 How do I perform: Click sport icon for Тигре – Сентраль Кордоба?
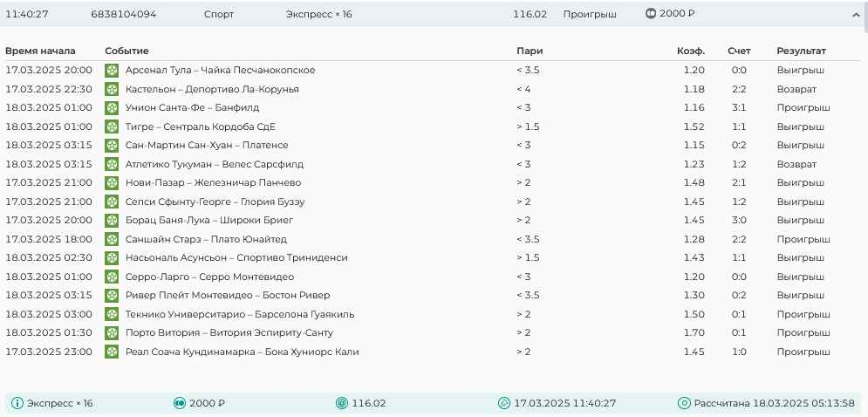[112, 126]
